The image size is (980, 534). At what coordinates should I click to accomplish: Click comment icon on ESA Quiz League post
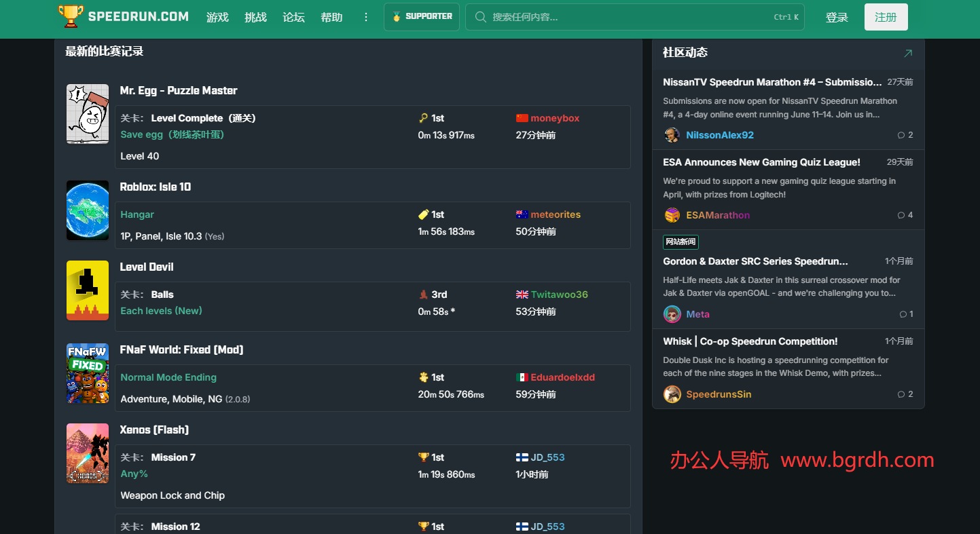[x=901, y=215]
